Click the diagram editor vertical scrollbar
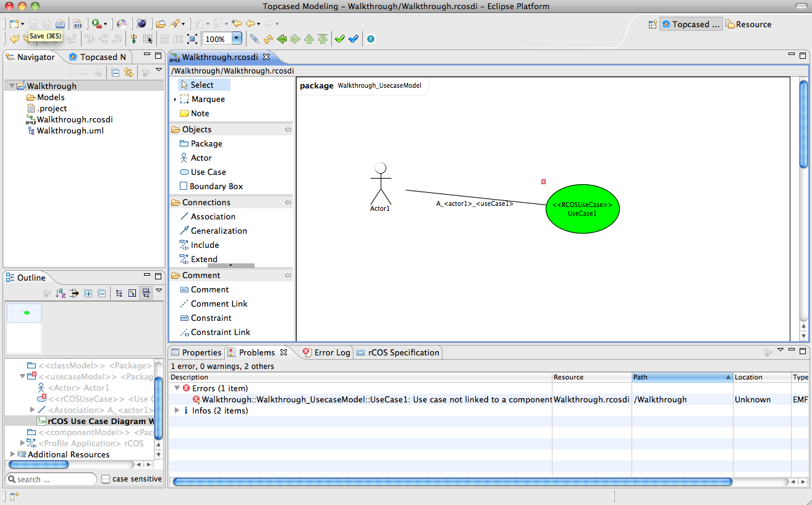This screenshot has width=812, height=505. click(x=803, y=124)
